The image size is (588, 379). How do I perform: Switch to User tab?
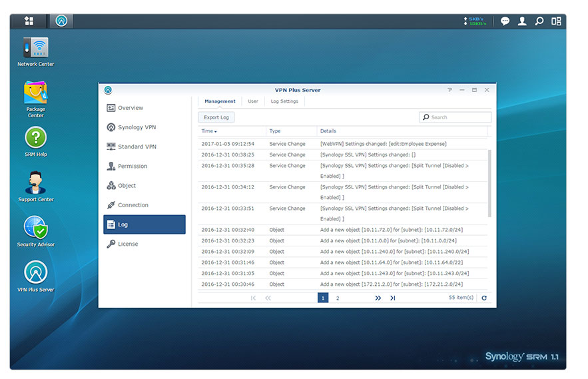click(253, 101)
